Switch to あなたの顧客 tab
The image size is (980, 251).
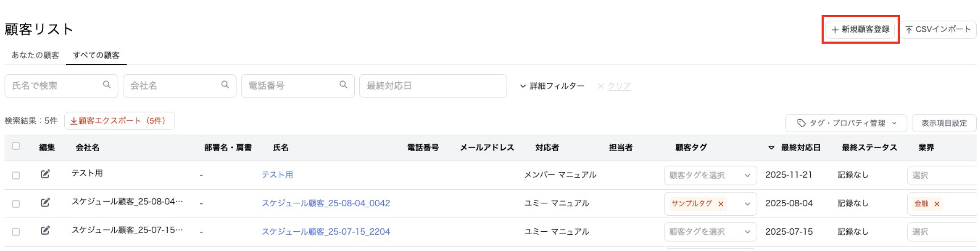coord(35,55)
